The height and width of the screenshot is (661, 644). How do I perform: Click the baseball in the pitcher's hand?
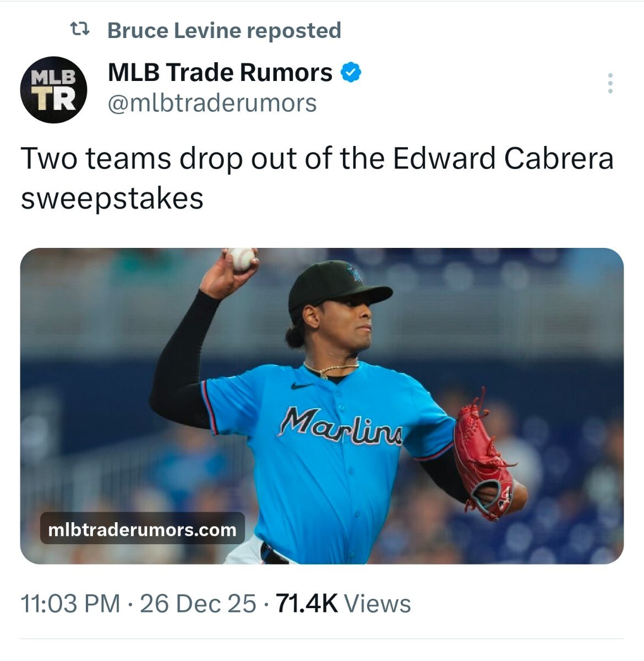pos(241,259)
